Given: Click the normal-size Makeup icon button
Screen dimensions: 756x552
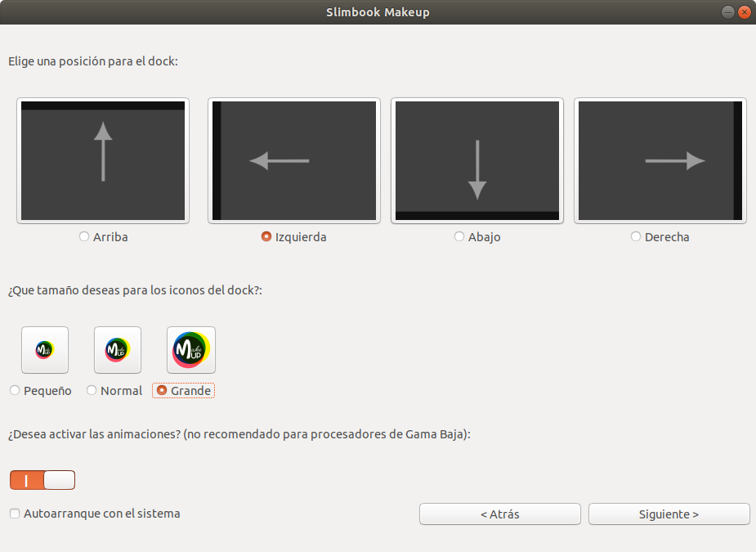Looking at the screenshot, I should tap(118, 350).
